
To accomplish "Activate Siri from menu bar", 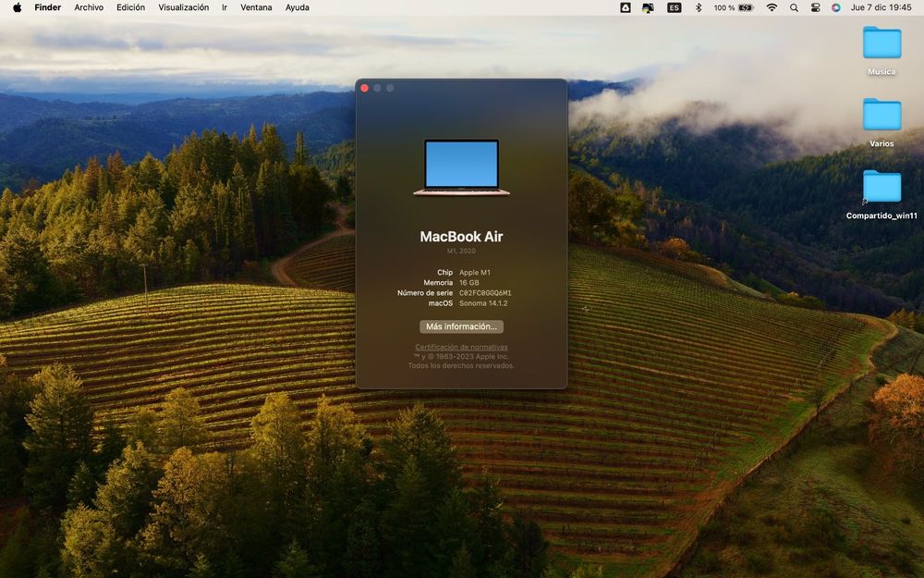I will [835, 7].
